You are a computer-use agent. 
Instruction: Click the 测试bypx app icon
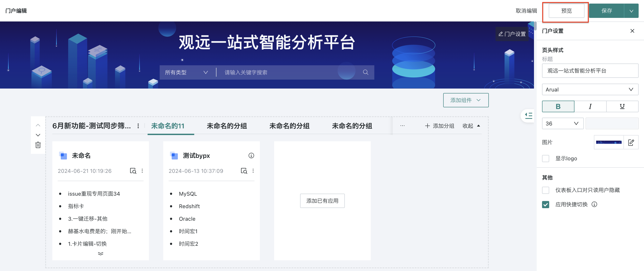click(x=174, y=155)
